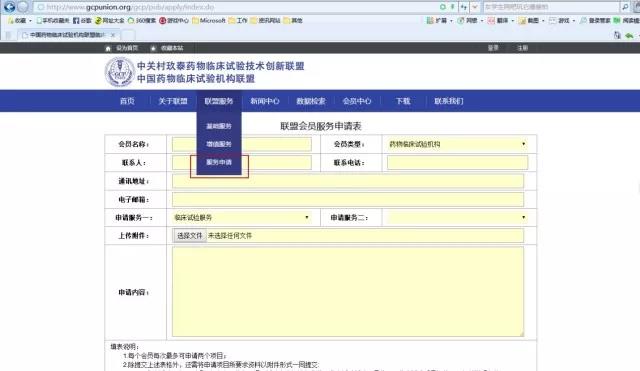Open the 申请服务二 dropdown list
The image size is (640, 371).
click(457, 218)
